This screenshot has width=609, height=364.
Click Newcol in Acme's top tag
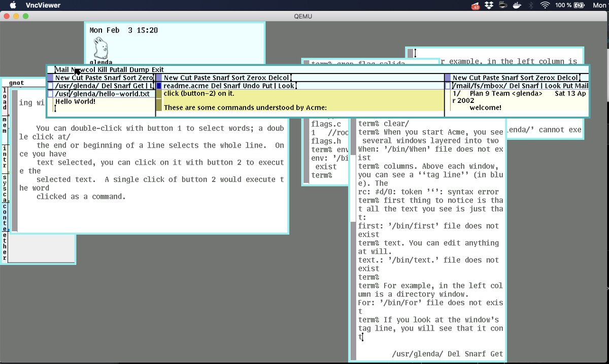83,69
